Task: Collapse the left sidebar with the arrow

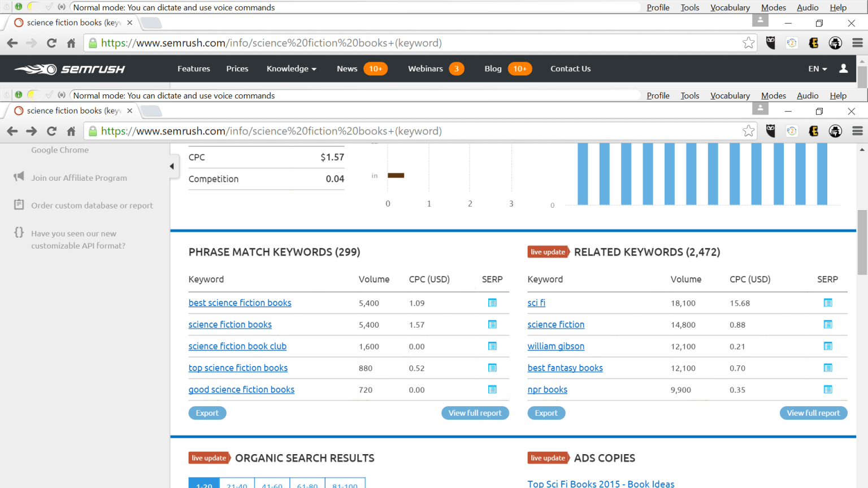Action: click(172, 166)
